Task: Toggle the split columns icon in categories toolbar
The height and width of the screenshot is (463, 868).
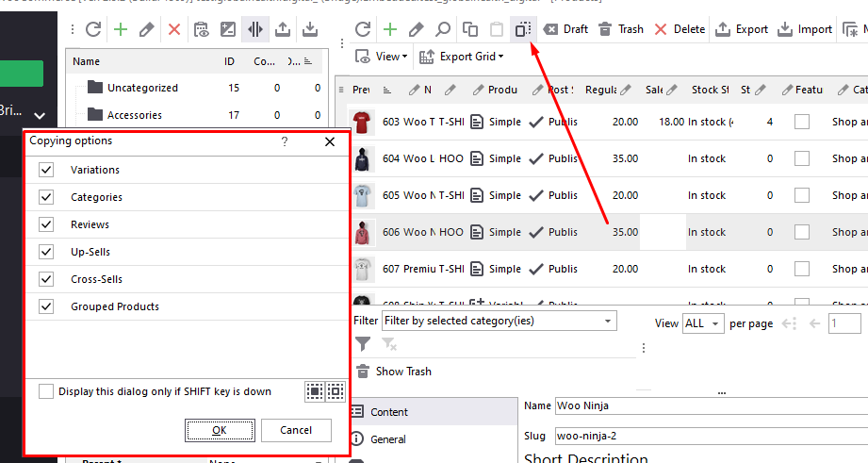Action: 255,29
